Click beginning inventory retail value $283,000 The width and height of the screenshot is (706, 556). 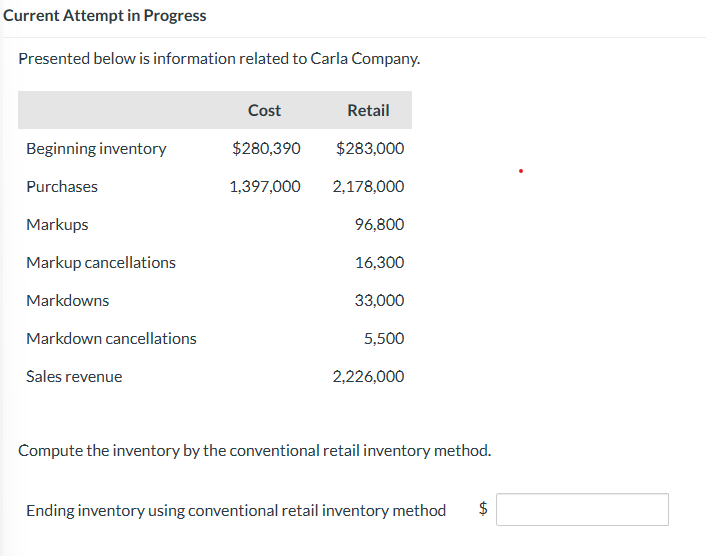point(370,148)
